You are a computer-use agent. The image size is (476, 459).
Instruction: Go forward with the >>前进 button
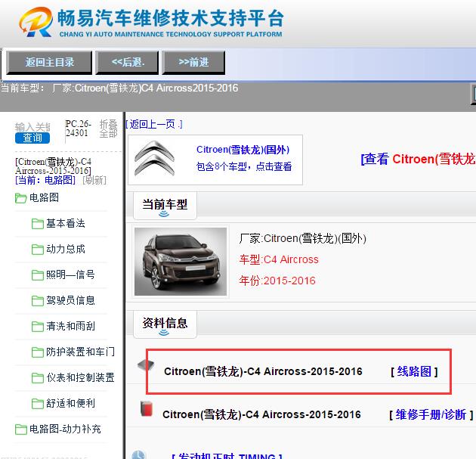click(193, 62)
